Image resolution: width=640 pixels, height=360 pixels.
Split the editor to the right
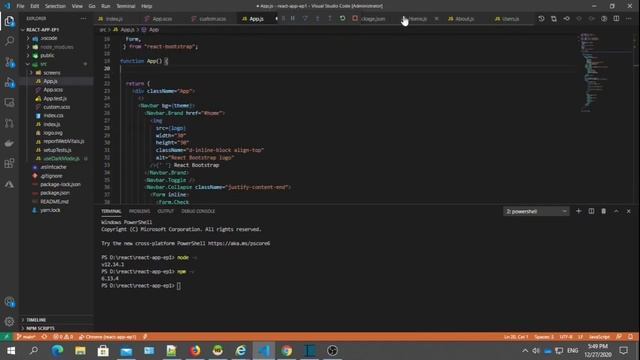pyautogui.click(x=616, y=19)
